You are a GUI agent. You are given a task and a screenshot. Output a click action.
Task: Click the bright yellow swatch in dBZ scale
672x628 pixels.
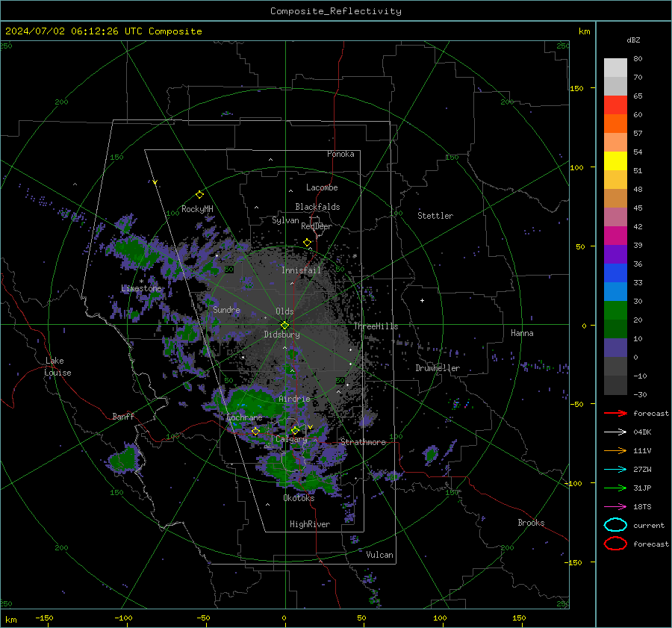pos(615,161)
